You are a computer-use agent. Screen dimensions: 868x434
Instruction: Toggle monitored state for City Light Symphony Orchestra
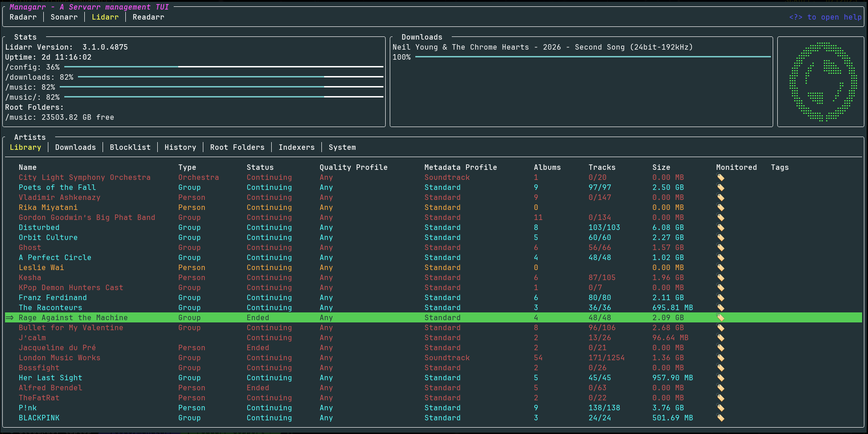tap(720, 178)
